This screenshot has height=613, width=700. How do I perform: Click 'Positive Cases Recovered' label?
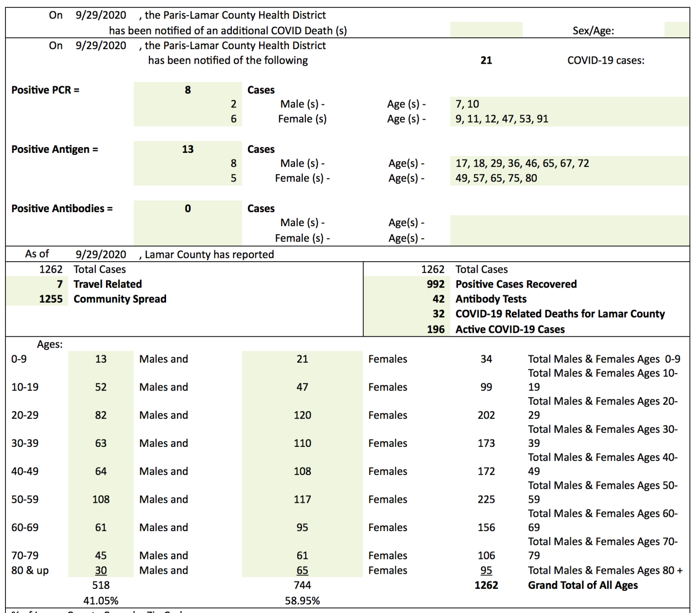point(516,284)
